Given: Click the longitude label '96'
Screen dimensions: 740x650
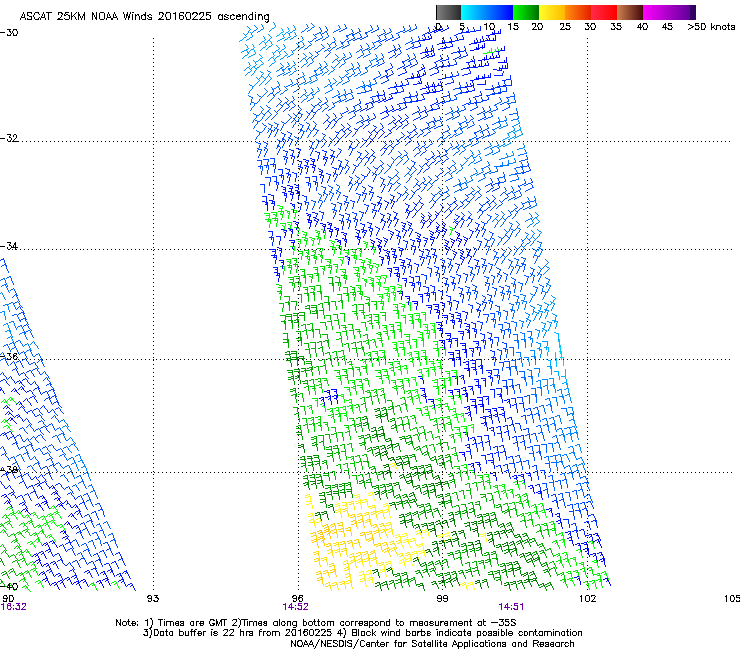Looking at the screenshot, I should point(297,599).
